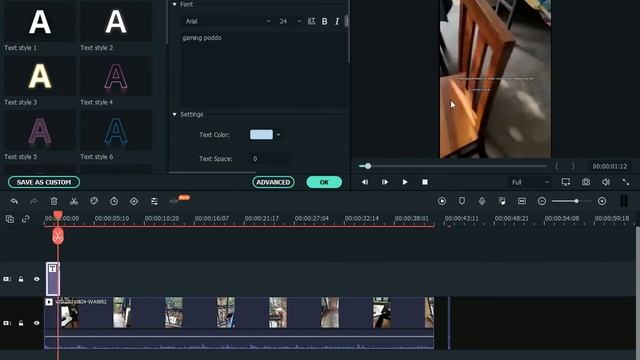The image size is (640, 360).
Task: Click the pause bars icon on timeline toolbar
Action: (x=624, y=201)
